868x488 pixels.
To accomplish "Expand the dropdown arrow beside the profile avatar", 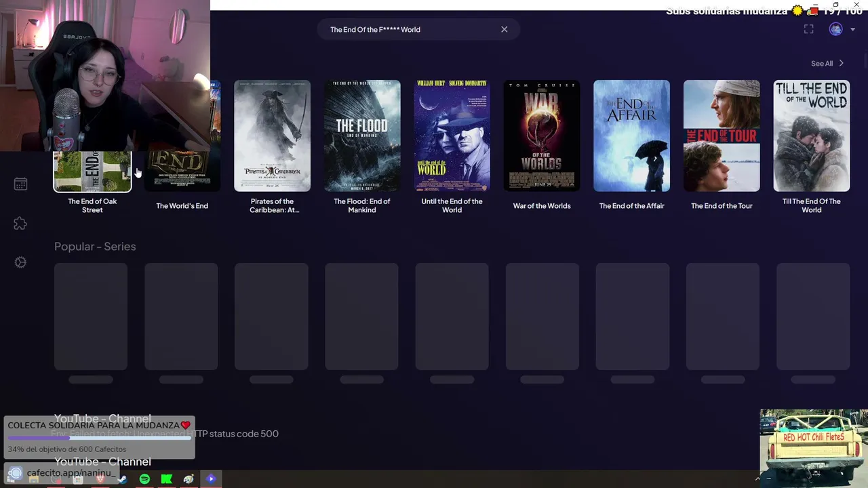I will [x=852, y=29].
